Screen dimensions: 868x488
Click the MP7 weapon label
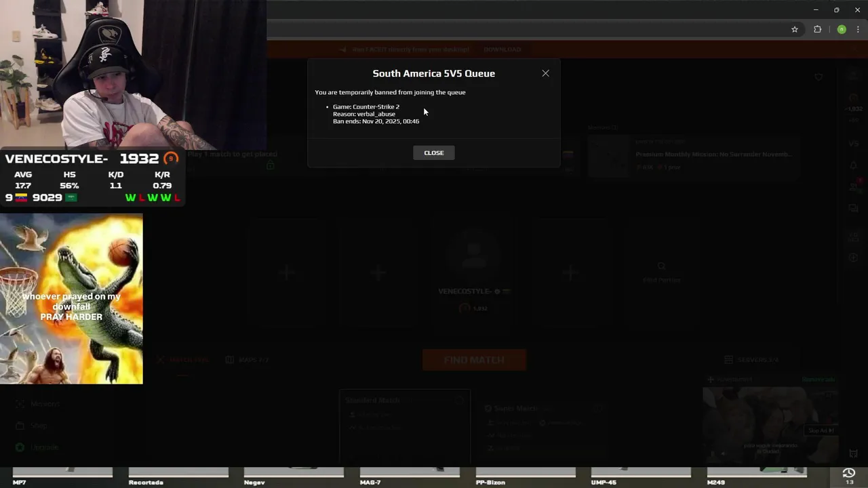point(19,483)
